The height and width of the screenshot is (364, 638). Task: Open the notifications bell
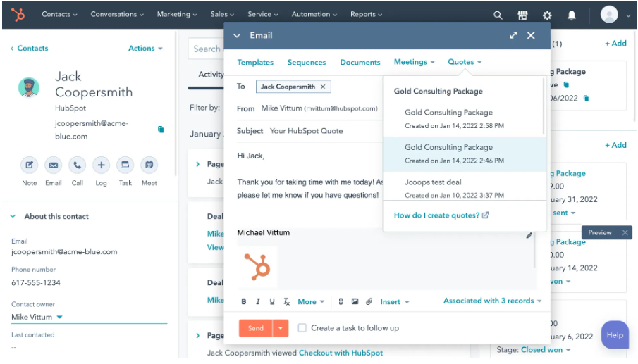coord(572,15)
